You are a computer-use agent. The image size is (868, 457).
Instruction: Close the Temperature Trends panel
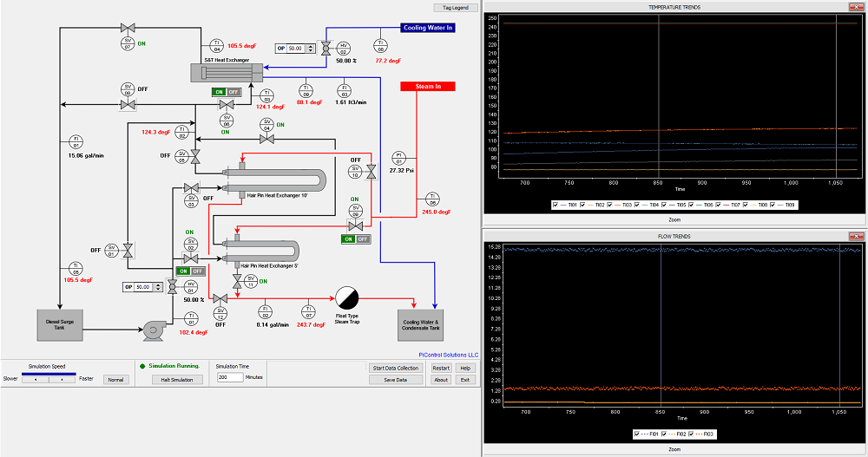[x=856, y=7]
